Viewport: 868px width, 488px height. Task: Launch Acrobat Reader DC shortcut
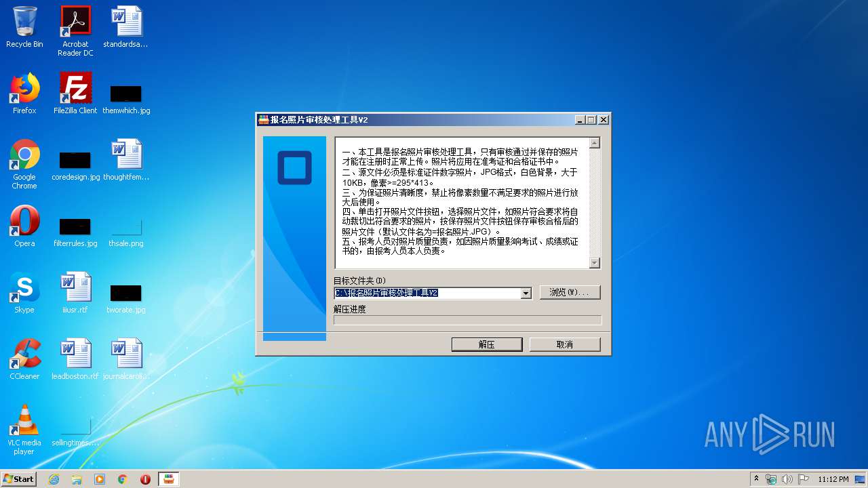point(75,31)
